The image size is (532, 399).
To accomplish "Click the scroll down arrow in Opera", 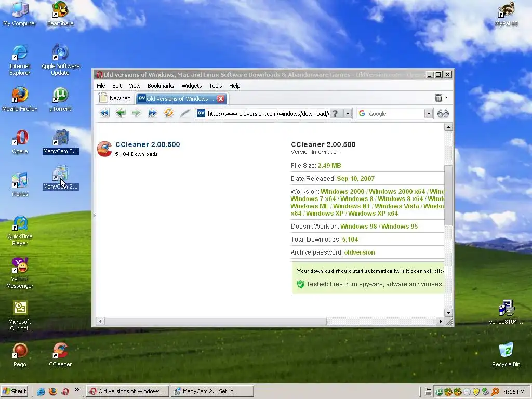I will (448, 313).
